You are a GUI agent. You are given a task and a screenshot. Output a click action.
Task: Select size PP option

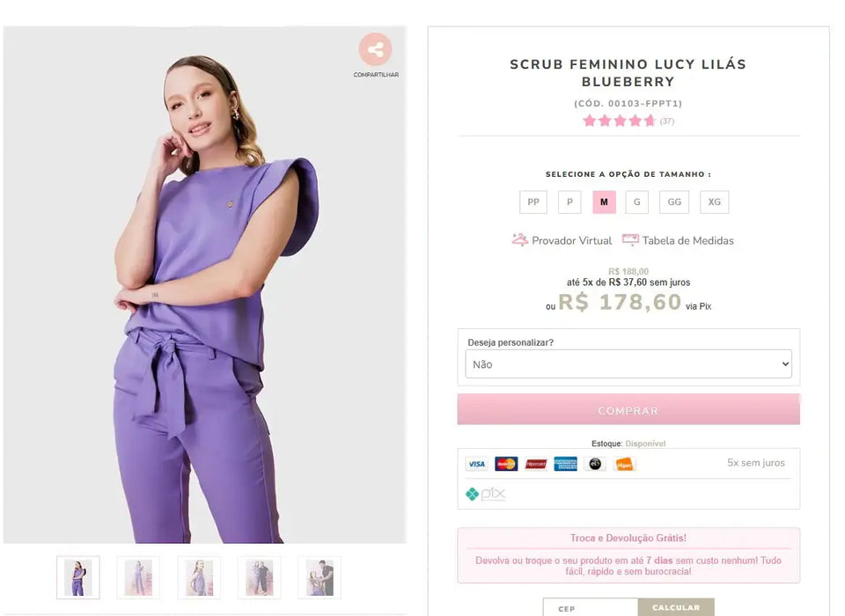pyautogui.click(x=533, y=202)
